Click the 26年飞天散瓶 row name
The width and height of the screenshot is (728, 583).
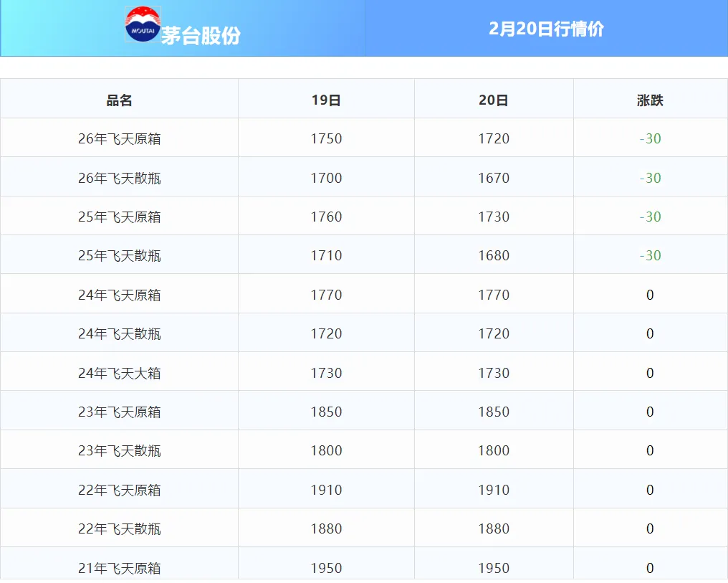tap(120, 178)
